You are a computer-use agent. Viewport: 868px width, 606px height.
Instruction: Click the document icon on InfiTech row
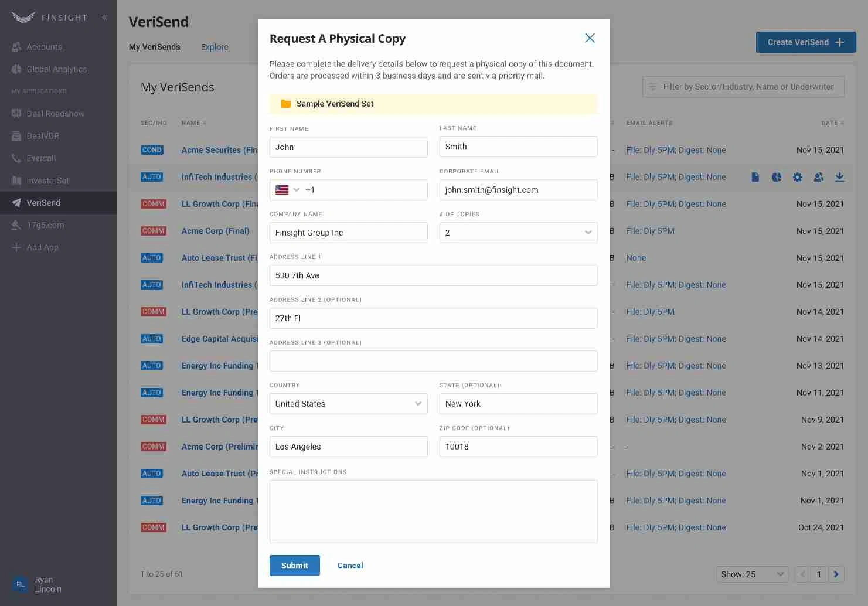[755, 177]
